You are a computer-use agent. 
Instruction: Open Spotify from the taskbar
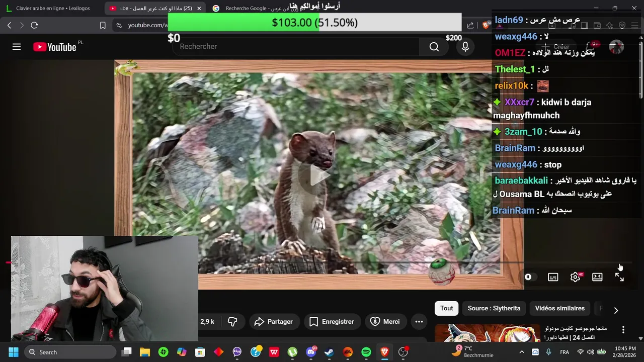[x=366, y=352]
